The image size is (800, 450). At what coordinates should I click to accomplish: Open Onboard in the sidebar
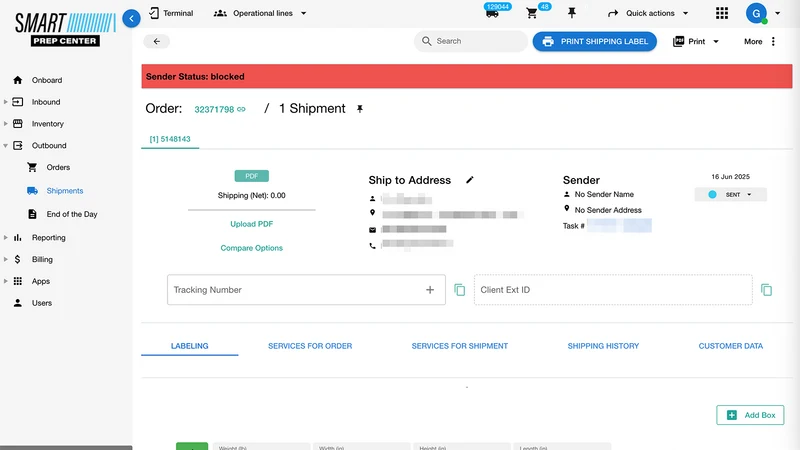click(x=47, y=80)
